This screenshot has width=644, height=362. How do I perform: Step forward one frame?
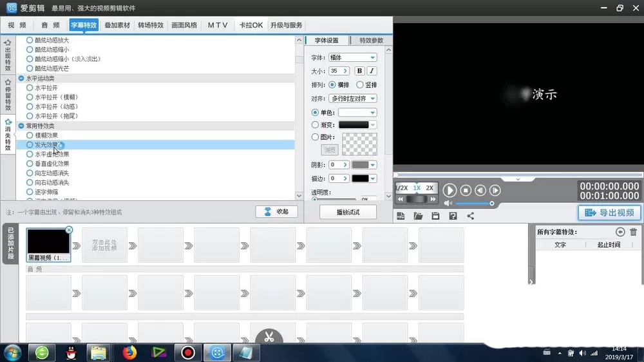tap(495, 190)
